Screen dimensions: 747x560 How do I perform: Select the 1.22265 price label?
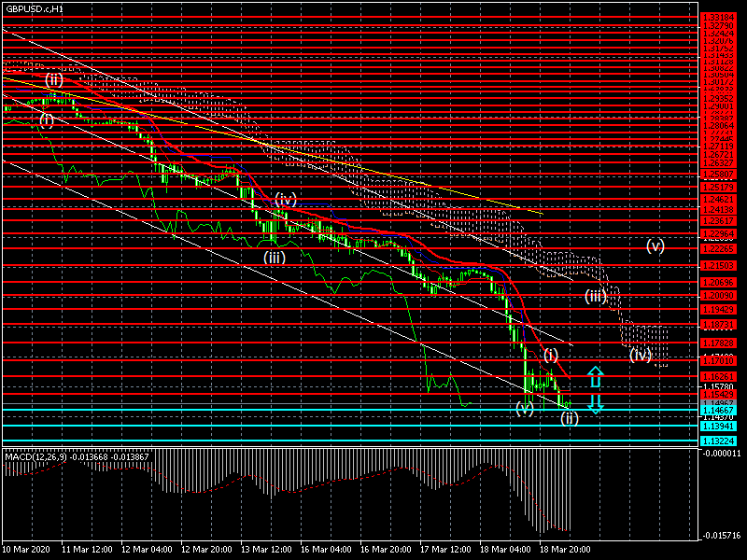tap(718, 249)
